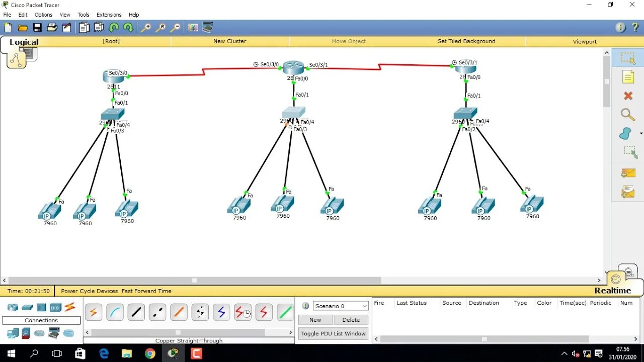
Task: Switch to the Logical workspace tab
Action: click(x=24, y=42)
